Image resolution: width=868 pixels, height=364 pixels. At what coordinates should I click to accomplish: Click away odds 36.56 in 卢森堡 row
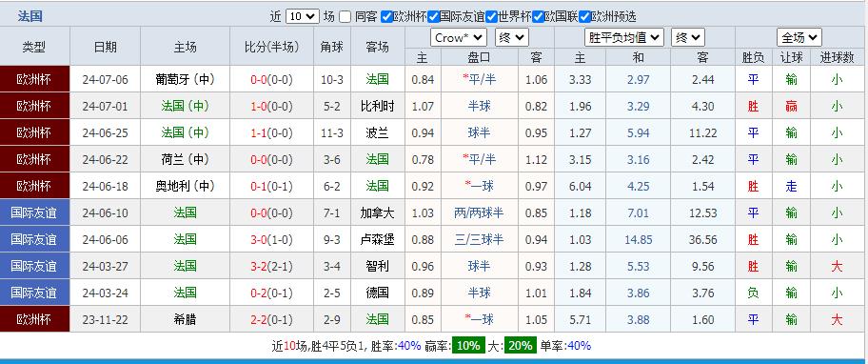point(703,239)
